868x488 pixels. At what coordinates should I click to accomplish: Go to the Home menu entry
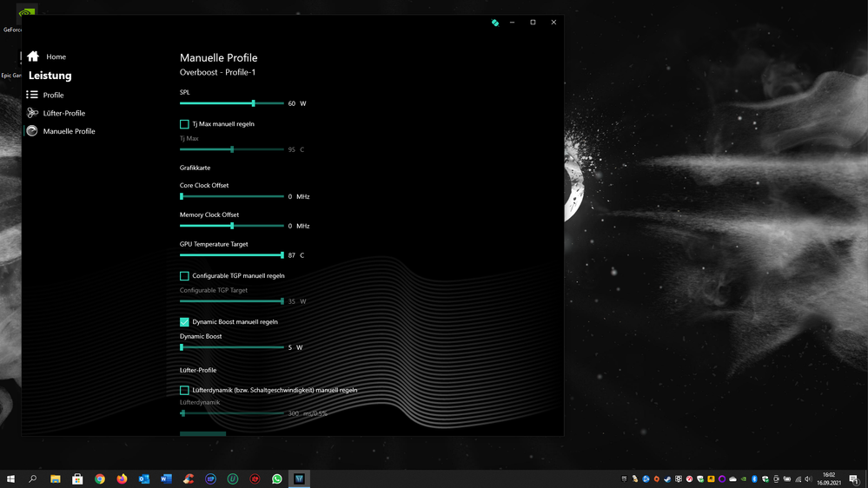(x=56, y=56)
